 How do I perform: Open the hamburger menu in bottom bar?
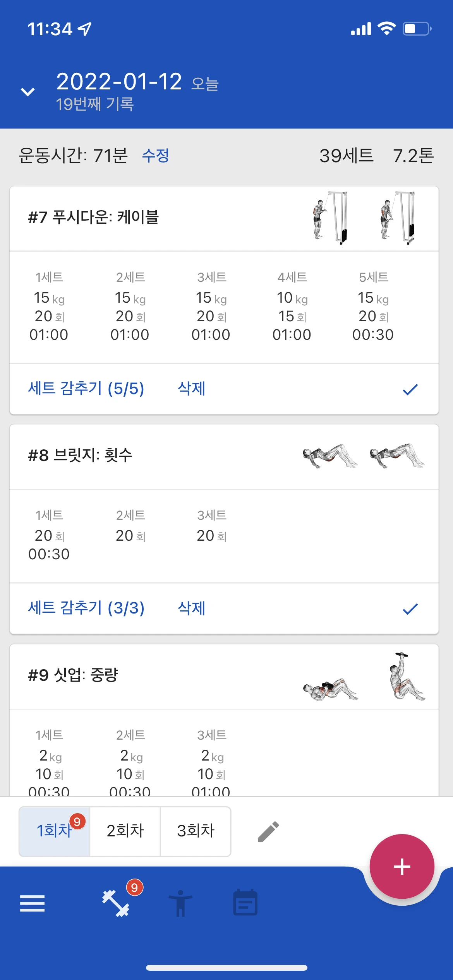point(32,903)
